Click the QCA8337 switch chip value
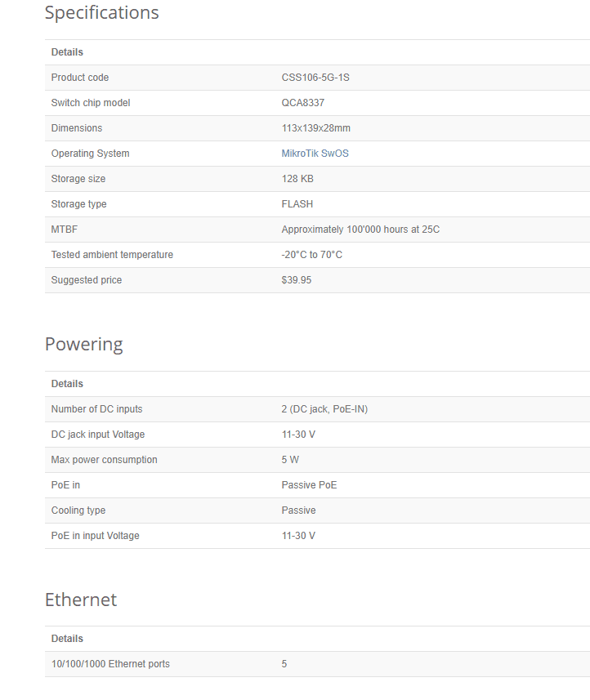The width and height of the screenshot is (590, 700). tap(302, 103)
